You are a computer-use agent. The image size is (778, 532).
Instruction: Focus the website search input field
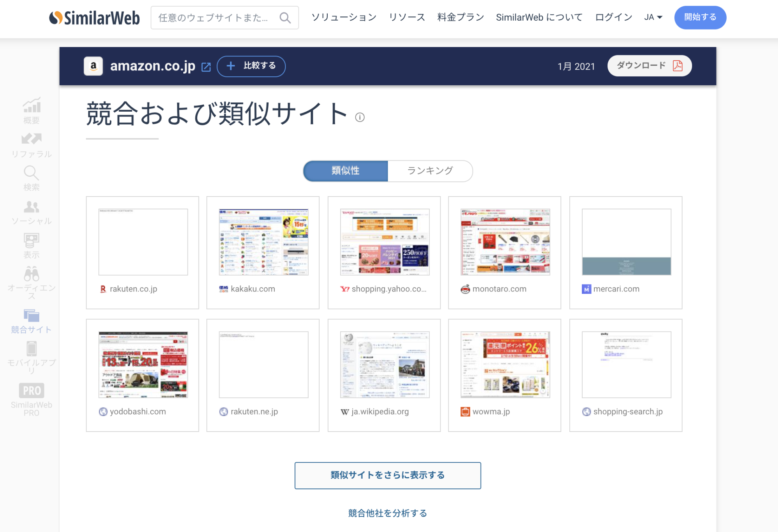coord(213,18)
